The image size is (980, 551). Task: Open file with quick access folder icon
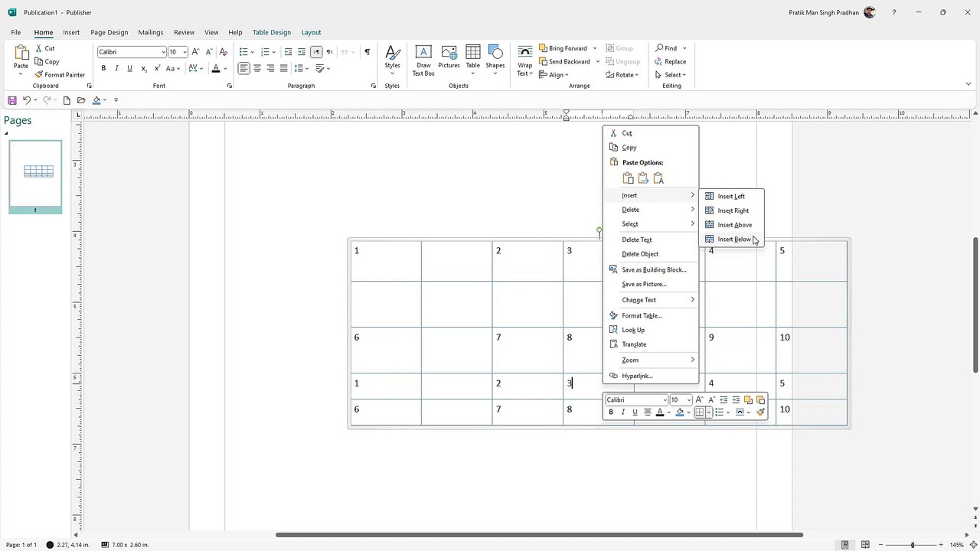[x=81, y=100]
